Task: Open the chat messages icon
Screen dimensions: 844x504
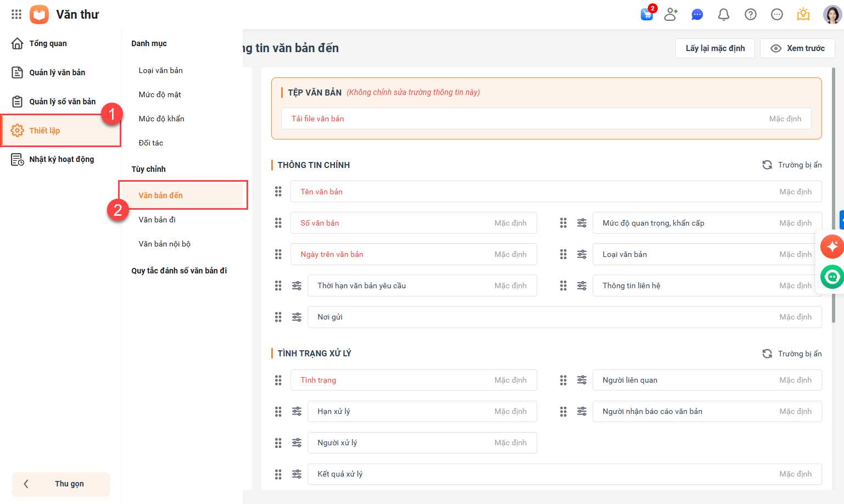Action: [x=697, y=14]
